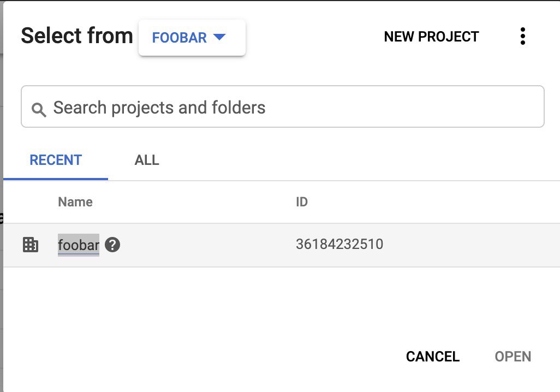Click the Name column header

click(x=75, y=202)
